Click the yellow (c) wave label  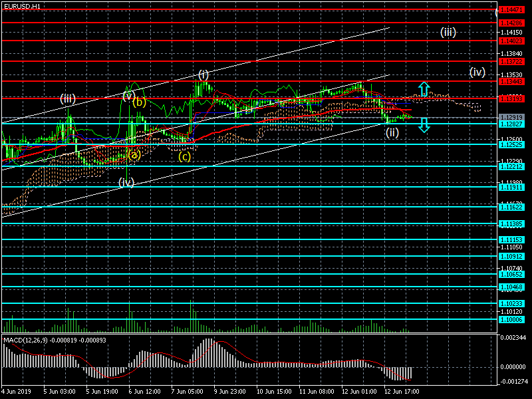pos(185,157)
